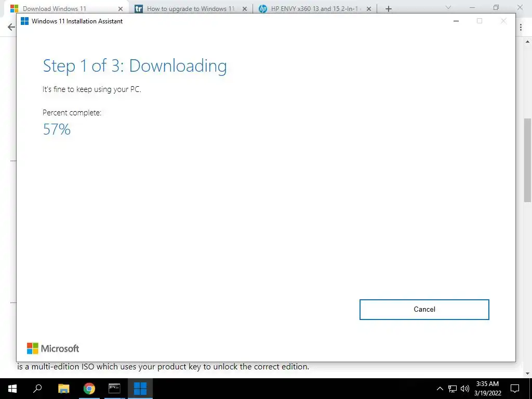Open the network status tray icon
The image size is (532, 399).
click(x=453, y=389)
